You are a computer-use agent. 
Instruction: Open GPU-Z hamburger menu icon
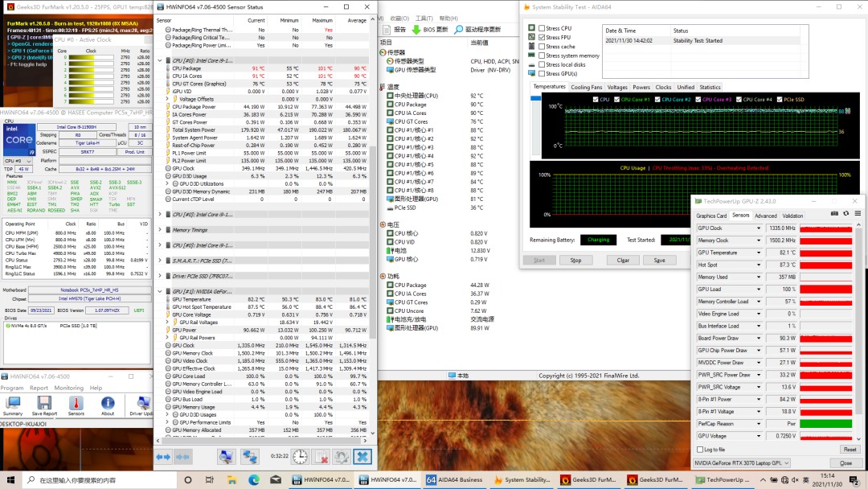(x=857, y=213)
